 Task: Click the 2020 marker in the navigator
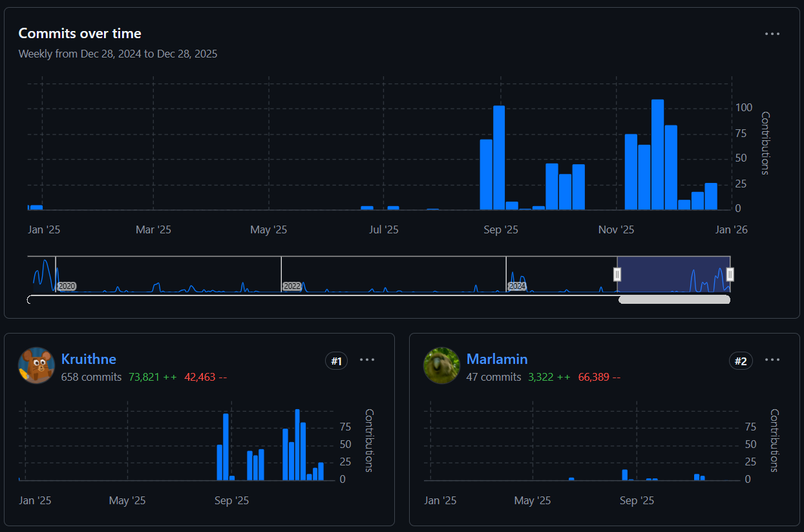[67, 286]
